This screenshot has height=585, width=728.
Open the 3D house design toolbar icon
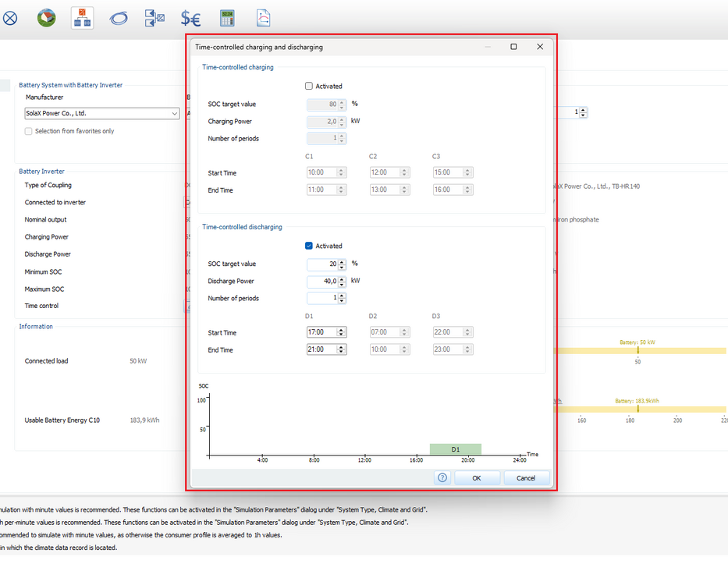[47, 17]
